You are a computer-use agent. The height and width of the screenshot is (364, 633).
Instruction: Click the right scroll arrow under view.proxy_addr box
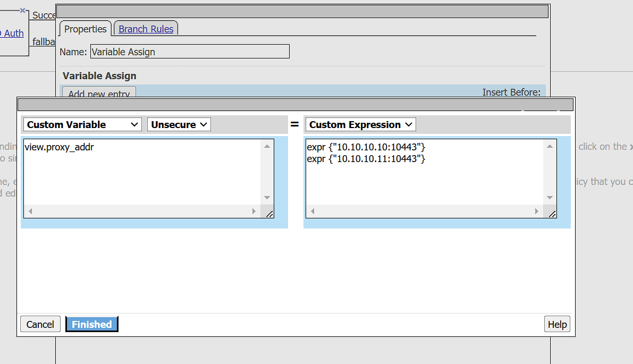point(254,211)
